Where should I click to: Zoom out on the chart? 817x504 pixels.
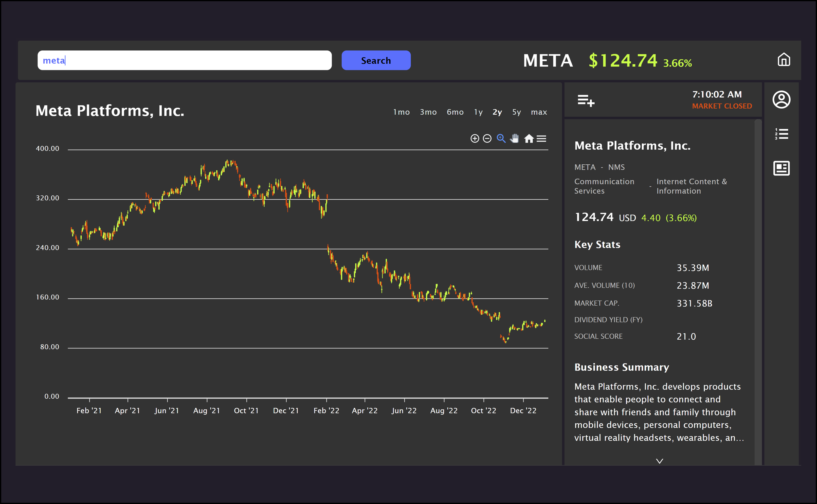487,138
